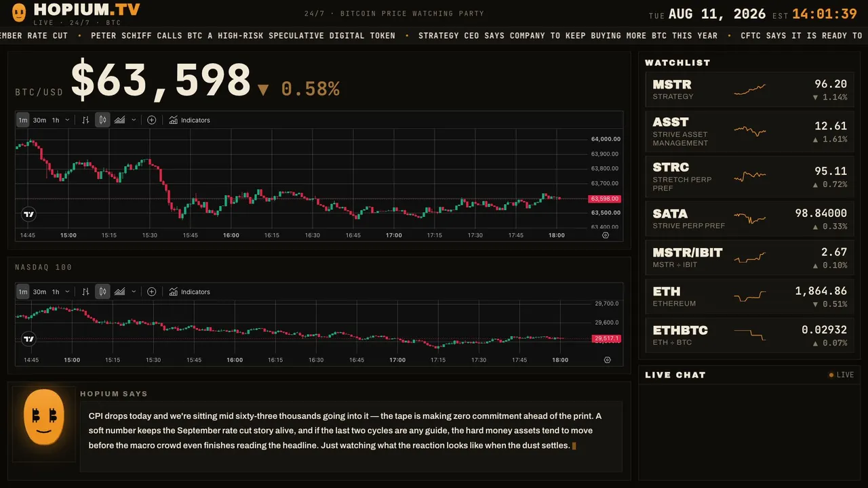Screen dimensions: 868x488
Task: Click the ETHBTC sparkline chart
Action: (750, 335)
